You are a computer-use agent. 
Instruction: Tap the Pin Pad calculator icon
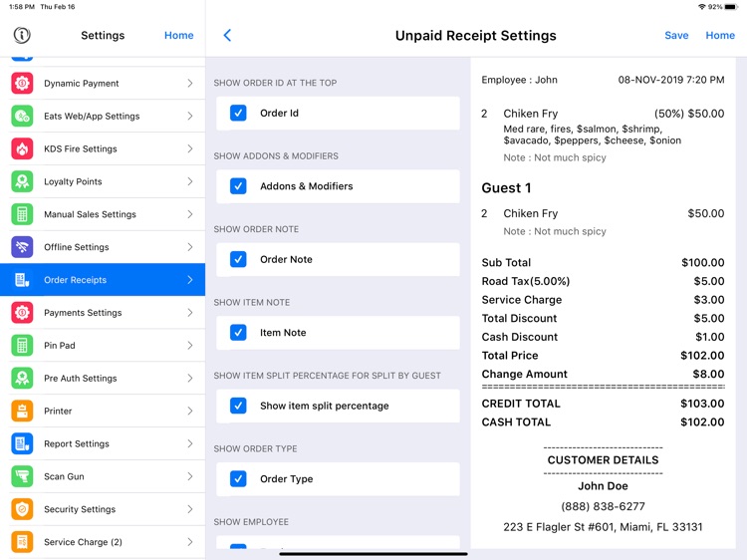coord(22,345)
